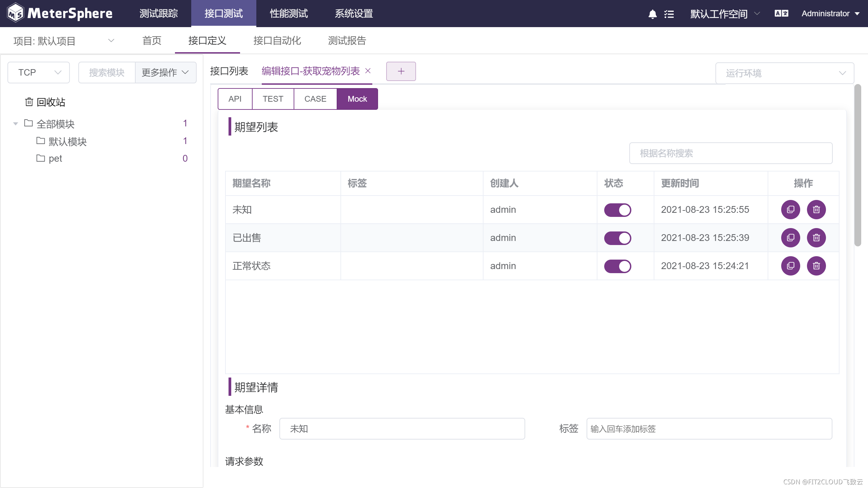Viewport: 868px width, 488px height.
Task: Open the 运行环境 environment dropdown
Action: tap(784, 73)
